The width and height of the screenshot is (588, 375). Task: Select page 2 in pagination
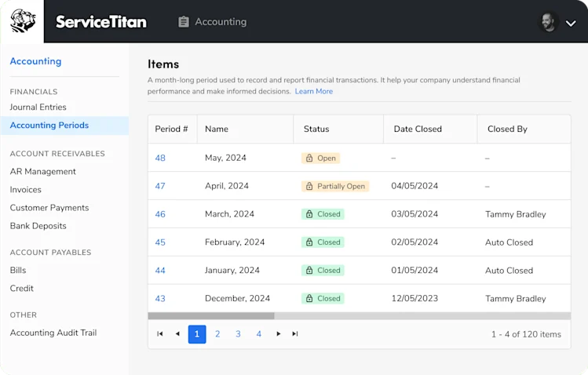point(217,334)
